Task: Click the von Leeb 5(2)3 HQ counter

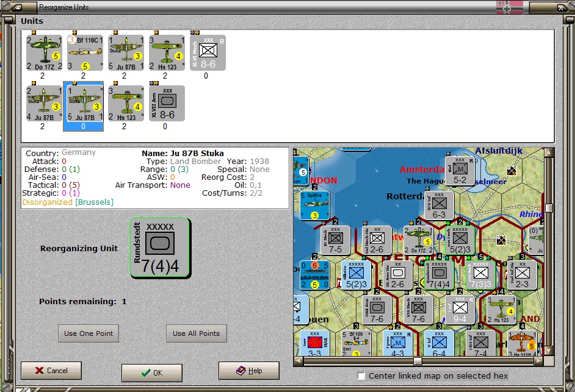Action: click(x=460, y=240)
